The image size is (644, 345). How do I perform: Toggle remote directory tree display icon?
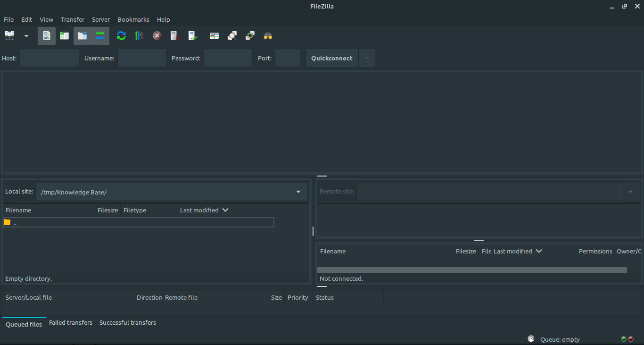(82, 36)
